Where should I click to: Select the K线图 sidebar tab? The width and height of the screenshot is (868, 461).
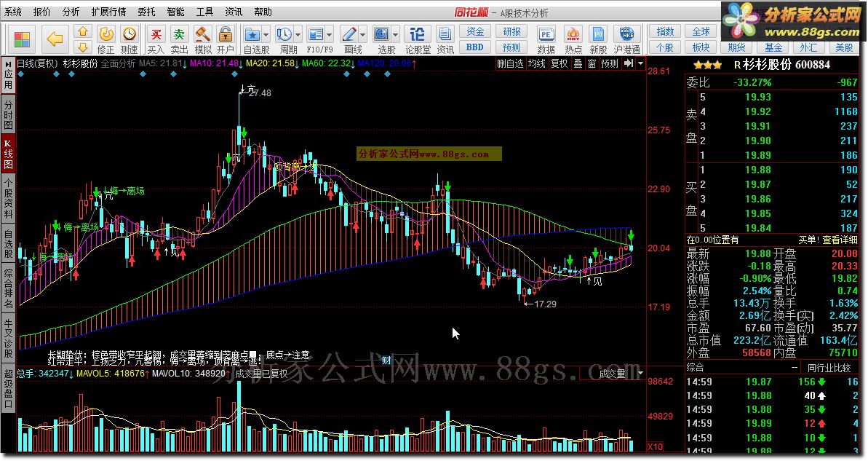click(8, 154)
